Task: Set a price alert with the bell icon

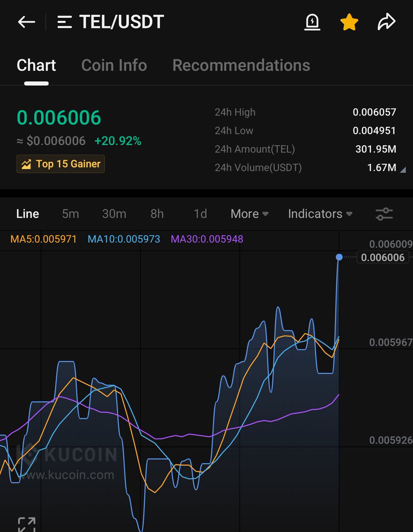Action: pos(312,22)
